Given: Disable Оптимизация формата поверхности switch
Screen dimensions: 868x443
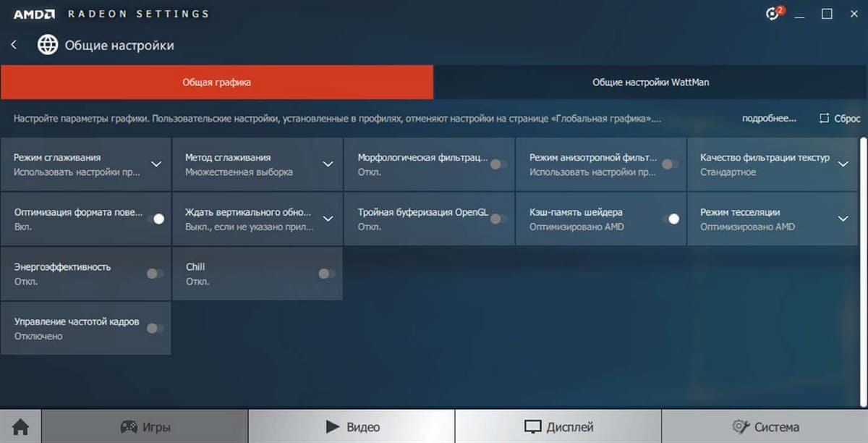Looking at the screenshot, I should pos(156,219).
